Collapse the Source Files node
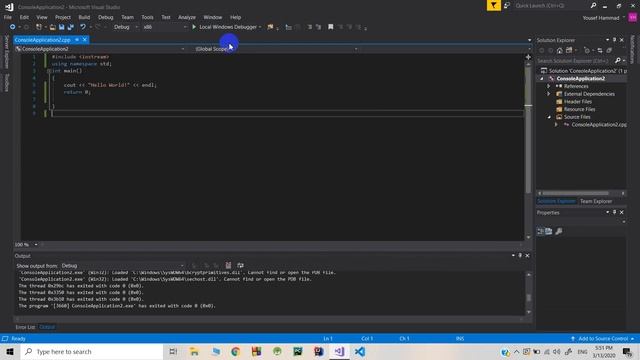This screenshot has height=360, width=640. pyautogui.click(x=549, y=117)
